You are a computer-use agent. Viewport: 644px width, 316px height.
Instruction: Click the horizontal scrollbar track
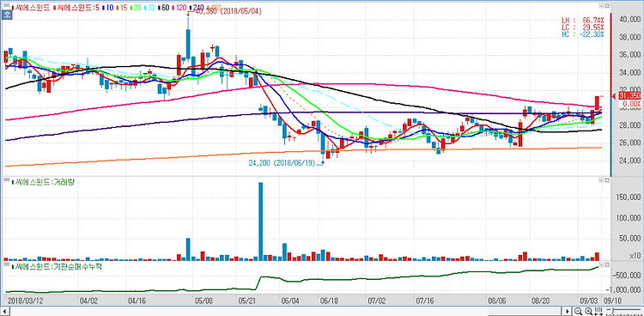(x=286, y=311)
